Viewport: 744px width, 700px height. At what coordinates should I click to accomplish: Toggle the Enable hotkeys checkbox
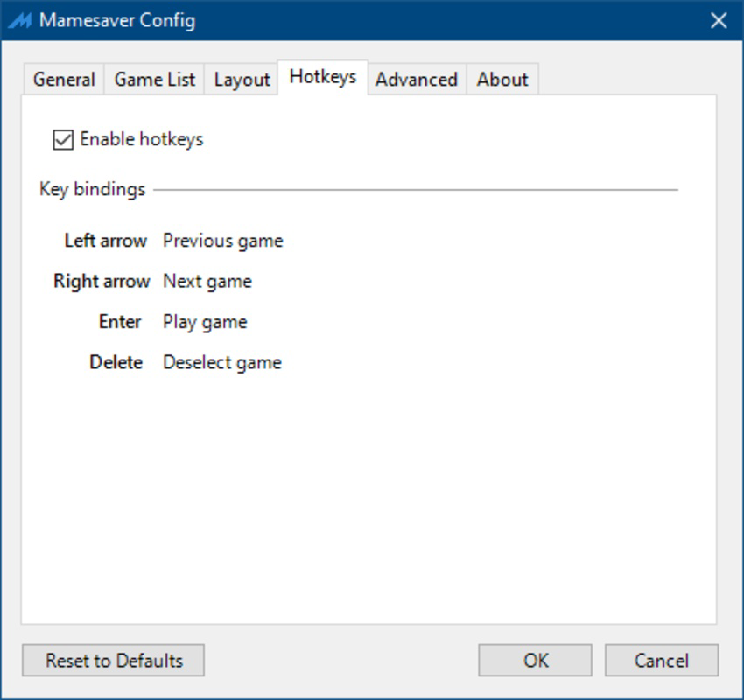click(63, 140)
